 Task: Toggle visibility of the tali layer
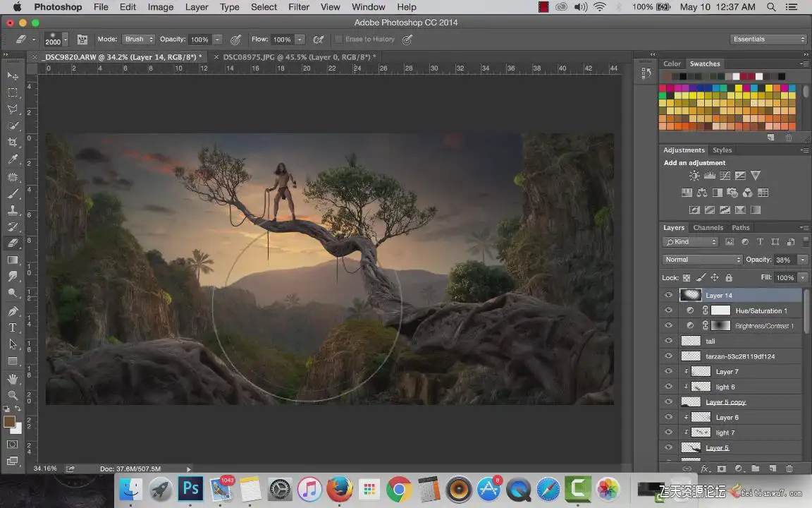[x=669, y=341]
